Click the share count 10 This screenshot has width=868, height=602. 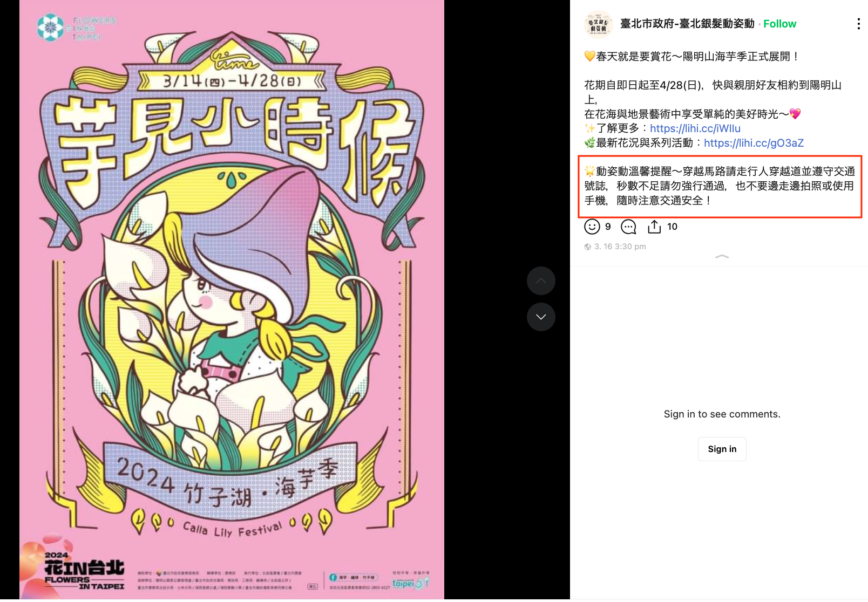(672, 227)
